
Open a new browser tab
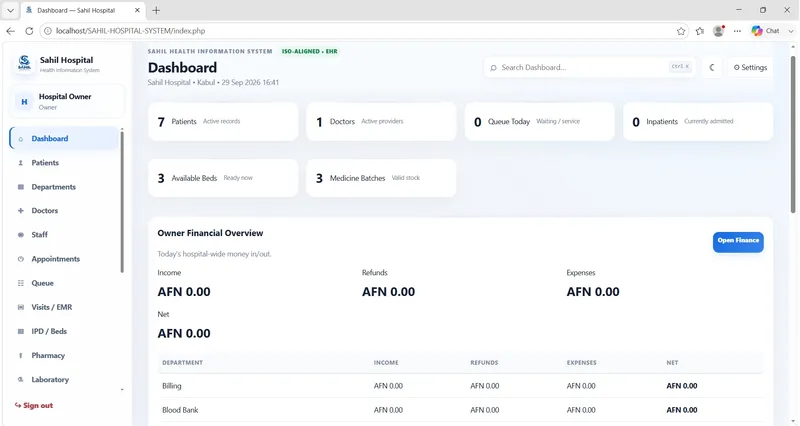(156, 10)
